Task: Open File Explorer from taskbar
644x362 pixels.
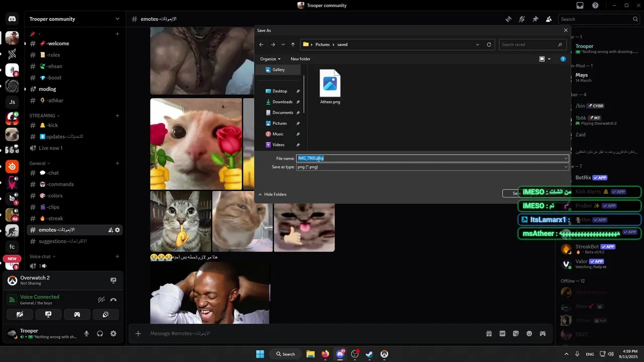Action: click(310, 354)
